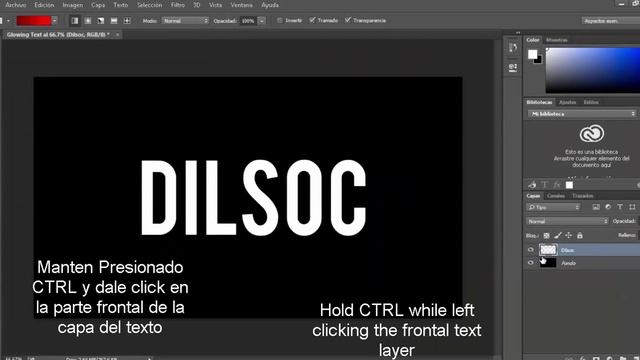Add layer style to library (fx icon)
640x360 pixels.
point(557,185)
